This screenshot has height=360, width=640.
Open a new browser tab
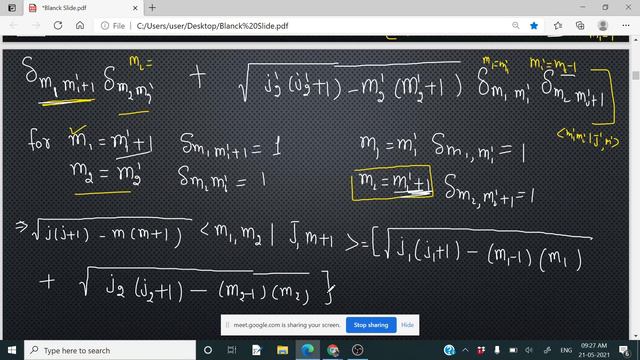coord(152,8)
